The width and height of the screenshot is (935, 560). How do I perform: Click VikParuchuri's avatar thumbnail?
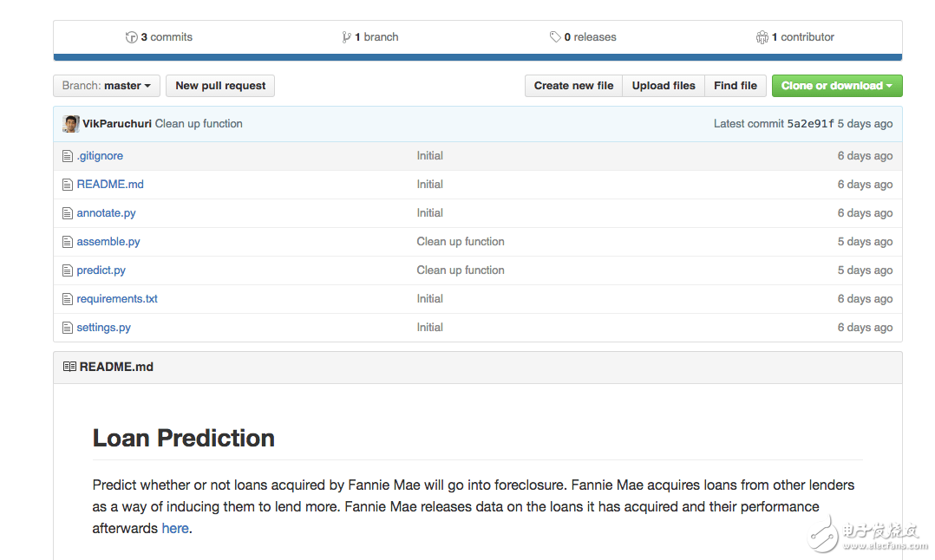click(71, 124)
